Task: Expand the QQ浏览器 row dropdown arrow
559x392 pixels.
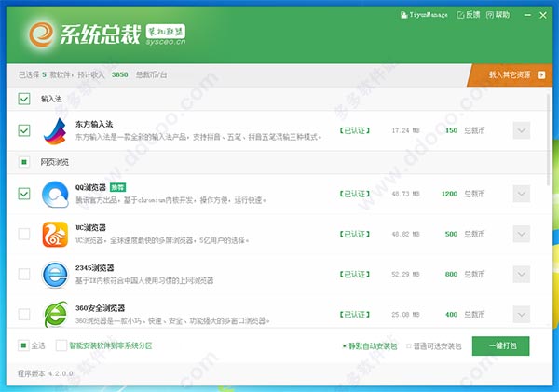Action: click(522, 194)
